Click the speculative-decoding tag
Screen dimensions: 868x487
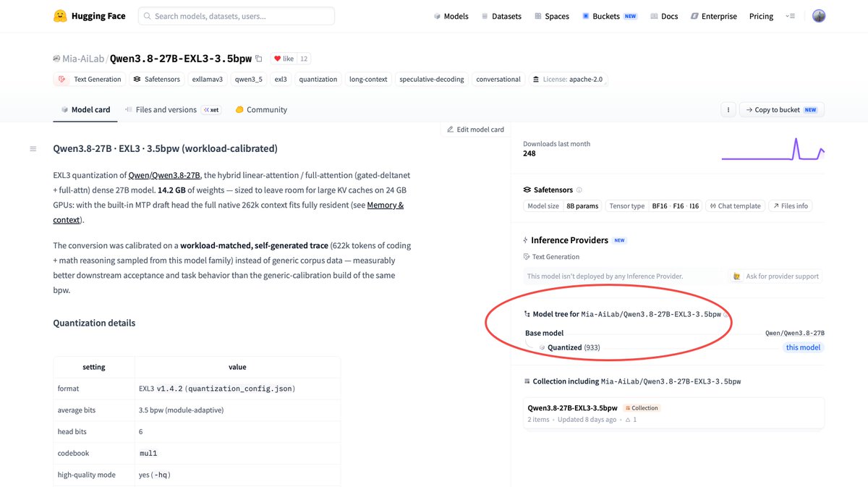[432, 79]
